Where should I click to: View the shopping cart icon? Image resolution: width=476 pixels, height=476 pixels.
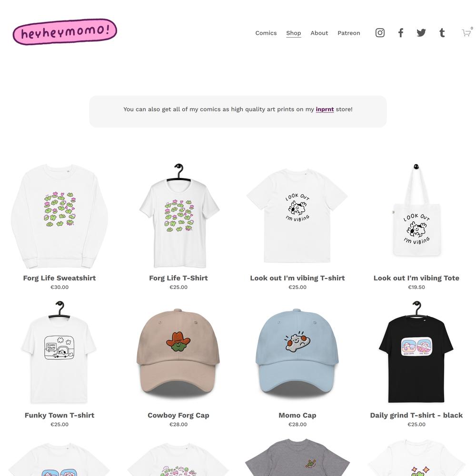coord(467,32)
